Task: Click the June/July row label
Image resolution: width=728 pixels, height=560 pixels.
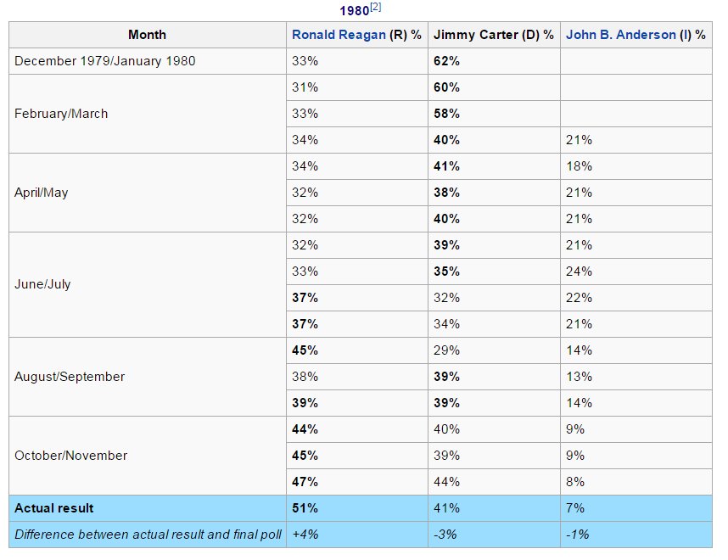Action: 42,284
